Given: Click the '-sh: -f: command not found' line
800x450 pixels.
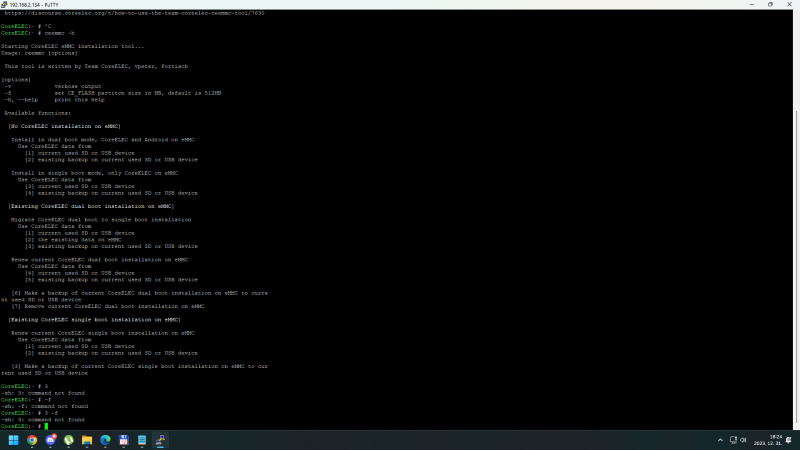Looking at the screenshot, I should pos(44,407).
